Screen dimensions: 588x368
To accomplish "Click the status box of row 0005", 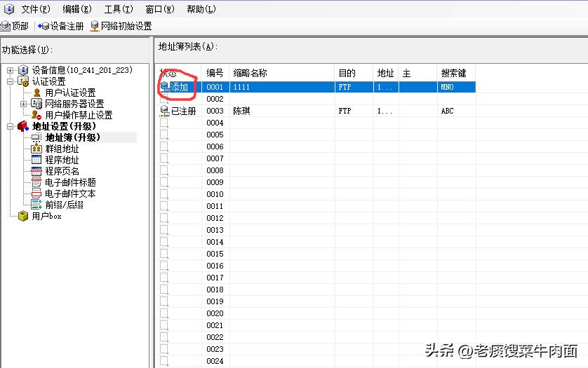I will (x=164, y=135).
